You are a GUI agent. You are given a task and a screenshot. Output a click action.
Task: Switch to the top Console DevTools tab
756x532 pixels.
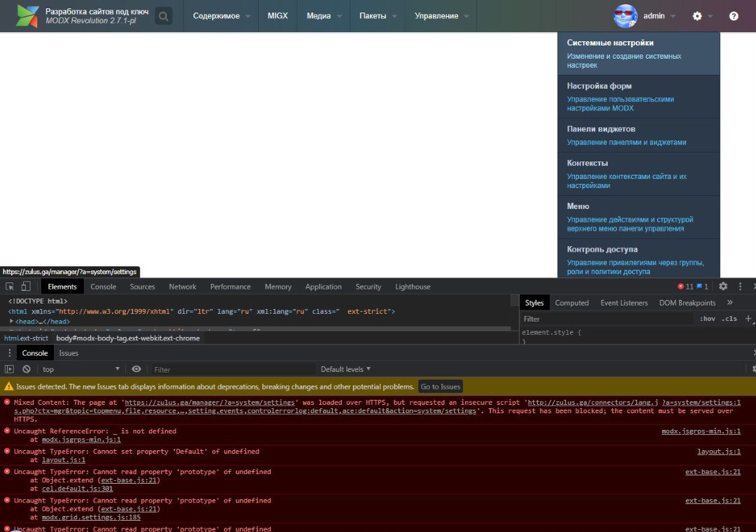click(x=104, y=286)
